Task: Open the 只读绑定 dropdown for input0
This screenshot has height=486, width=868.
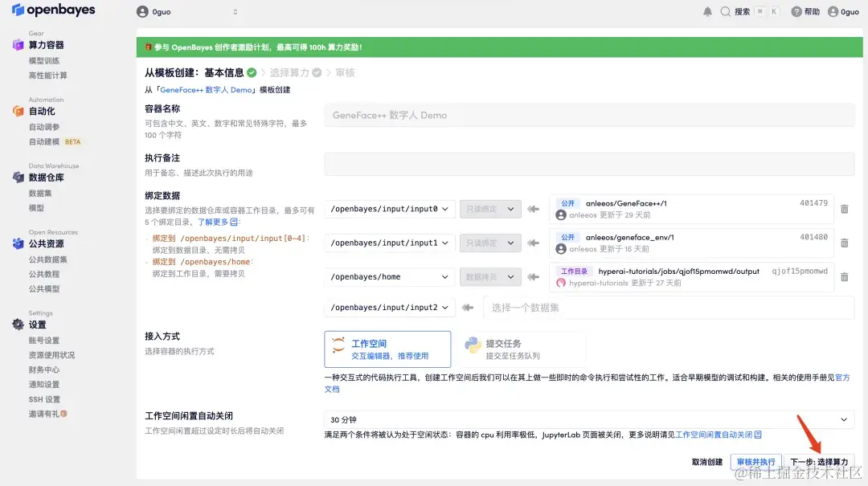Action: 490,209
